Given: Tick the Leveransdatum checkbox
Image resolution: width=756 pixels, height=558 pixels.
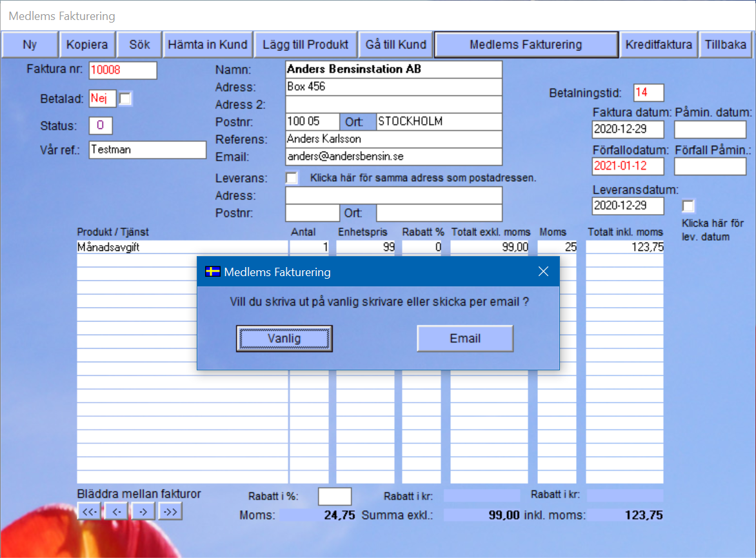Looking at the screenshot, I should 688,206.
